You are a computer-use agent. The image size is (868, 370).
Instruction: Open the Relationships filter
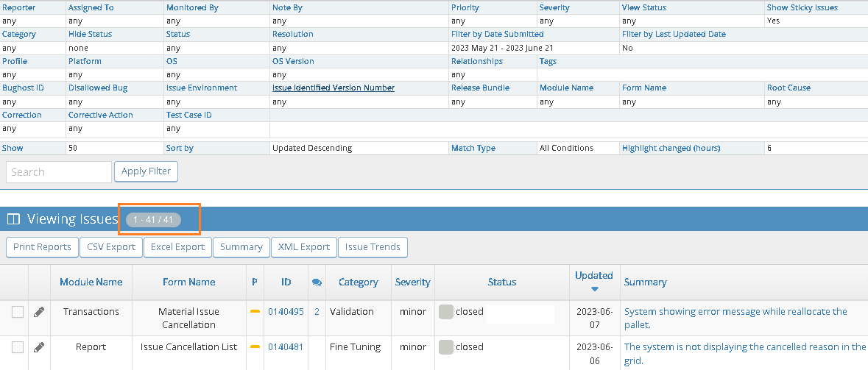(x=476, y=61)
